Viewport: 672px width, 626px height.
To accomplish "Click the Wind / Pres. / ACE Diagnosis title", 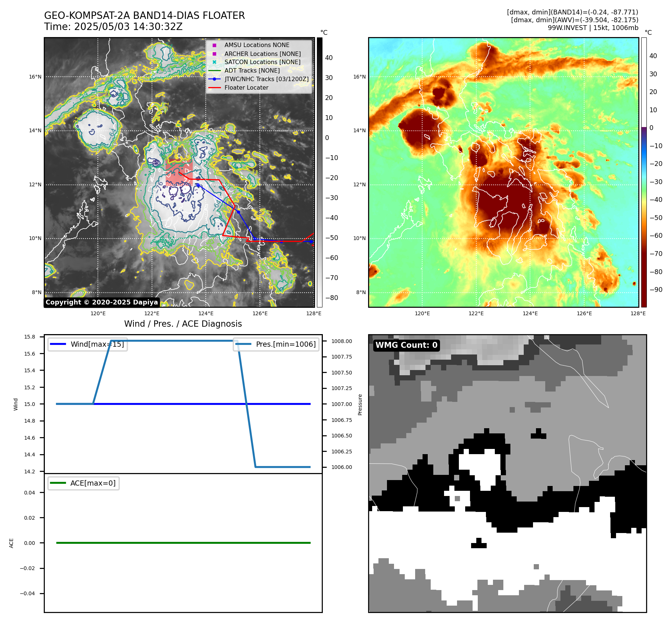I will click(183, 324).
